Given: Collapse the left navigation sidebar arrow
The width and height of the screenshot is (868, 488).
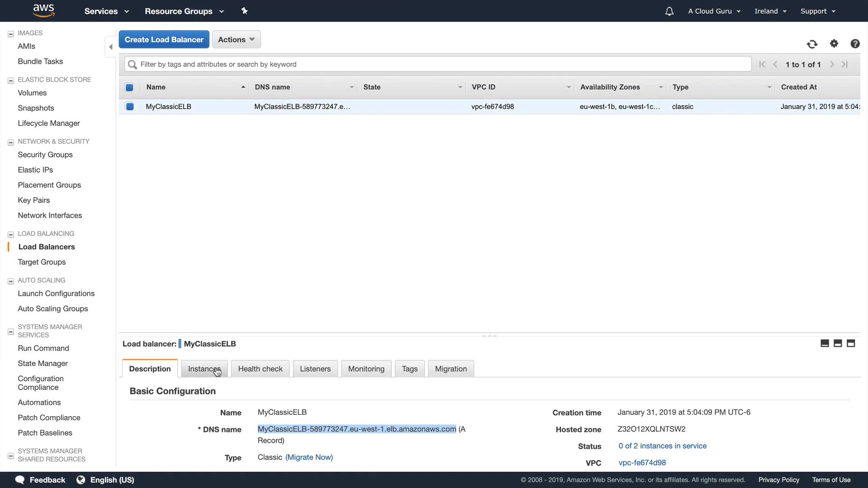Looking at the screenshot, I should tap(111, 47).
